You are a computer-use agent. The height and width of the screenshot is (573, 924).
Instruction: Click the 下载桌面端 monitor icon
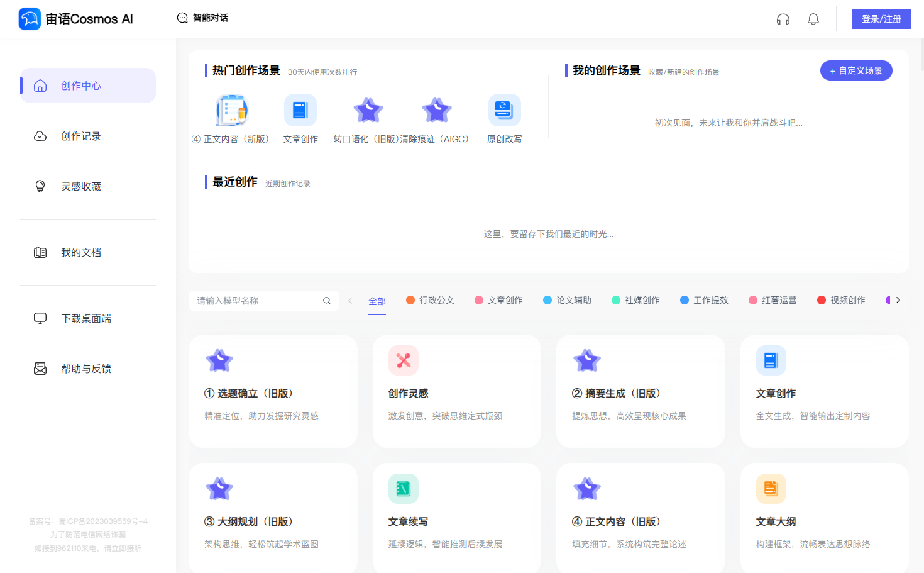(x=40, y=318)
